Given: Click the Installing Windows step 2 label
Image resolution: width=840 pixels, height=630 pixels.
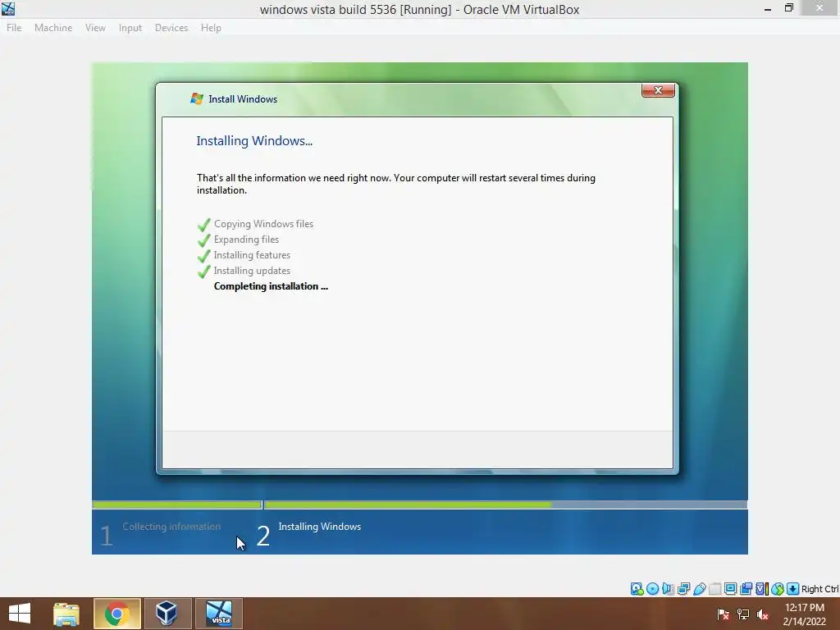Looking at the screenshot, I should pyautogui.click(x=320, y=527).
